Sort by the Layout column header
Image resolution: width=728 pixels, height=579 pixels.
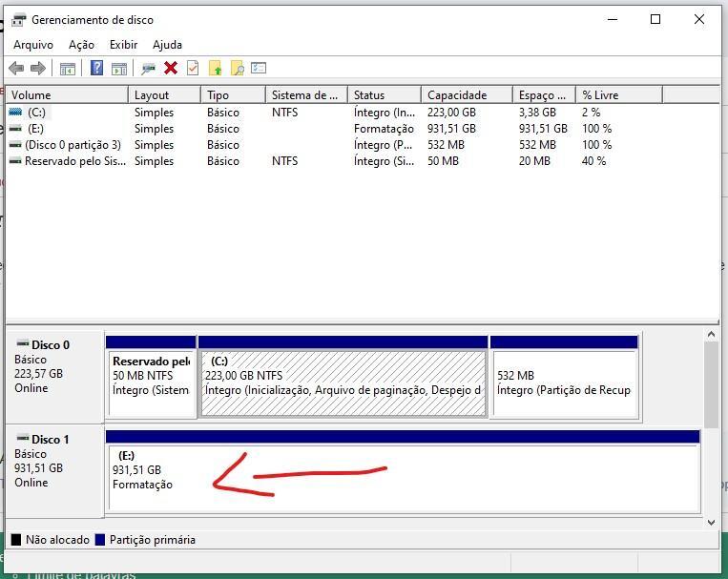(164, 94)
